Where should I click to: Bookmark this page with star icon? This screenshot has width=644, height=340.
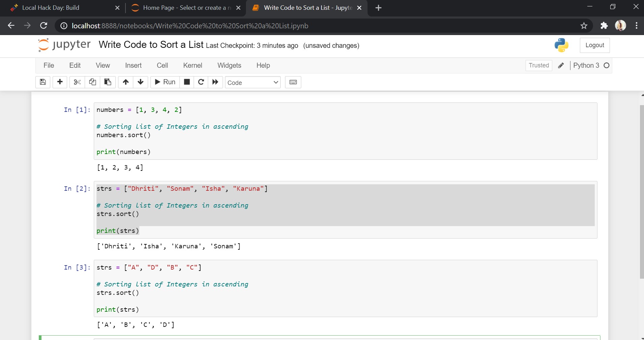click(584, 26)
